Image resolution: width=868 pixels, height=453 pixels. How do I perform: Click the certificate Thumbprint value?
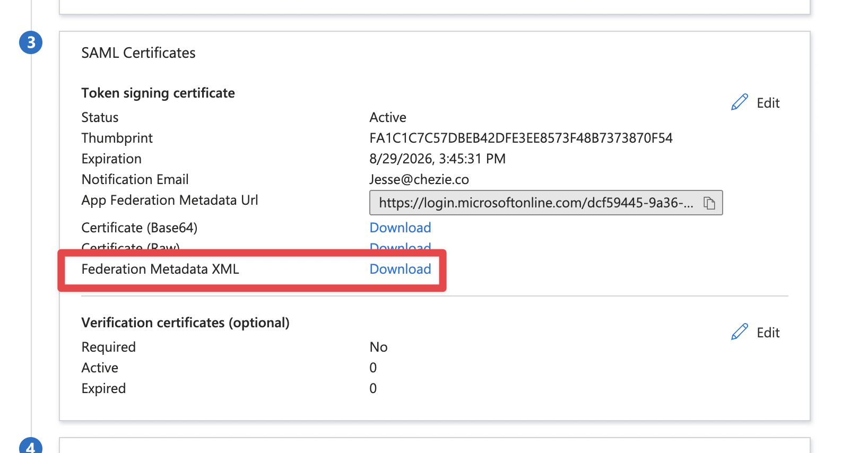[520, 138]
